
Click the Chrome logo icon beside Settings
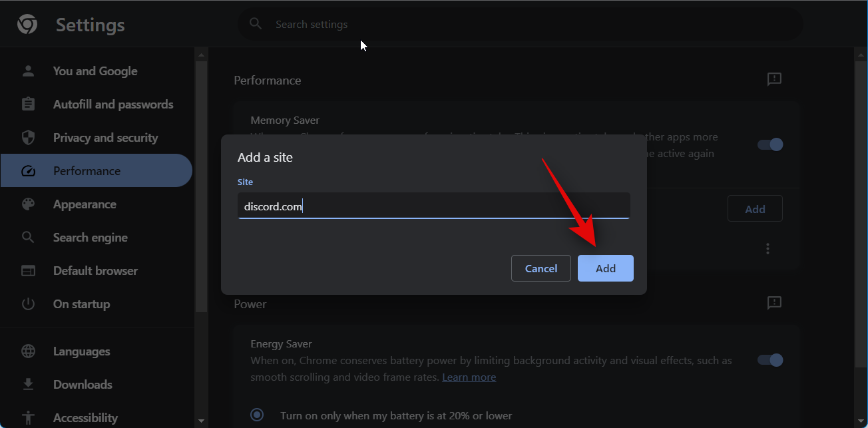coord(27,25)
